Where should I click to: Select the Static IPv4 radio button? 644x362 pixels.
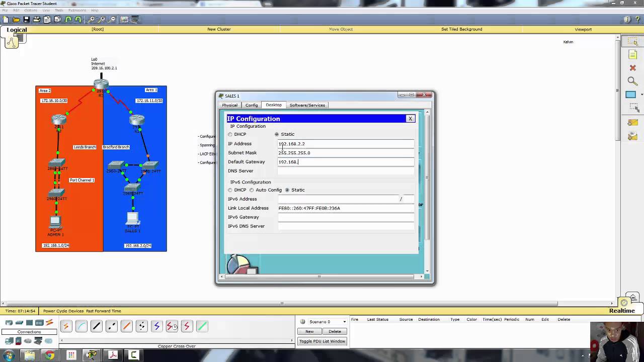(277, 134)
